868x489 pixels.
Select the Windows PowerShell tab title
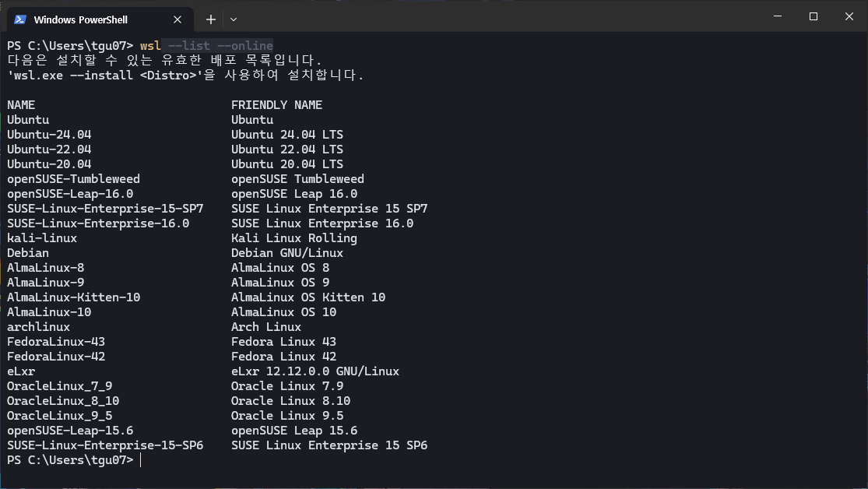pos(81,19)
